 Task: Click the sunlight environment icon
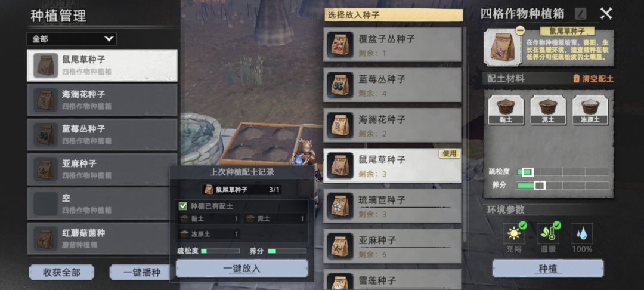pyautogui.click(x=514, y=233)
